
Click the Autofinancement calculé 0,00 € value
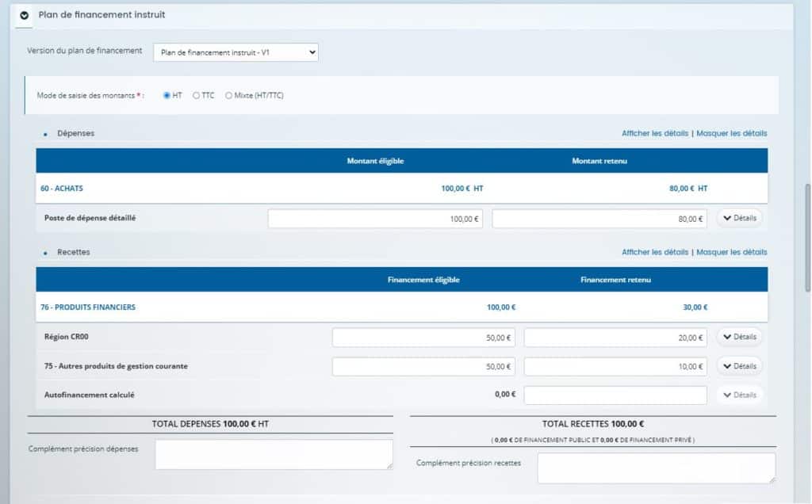point(505,395)
